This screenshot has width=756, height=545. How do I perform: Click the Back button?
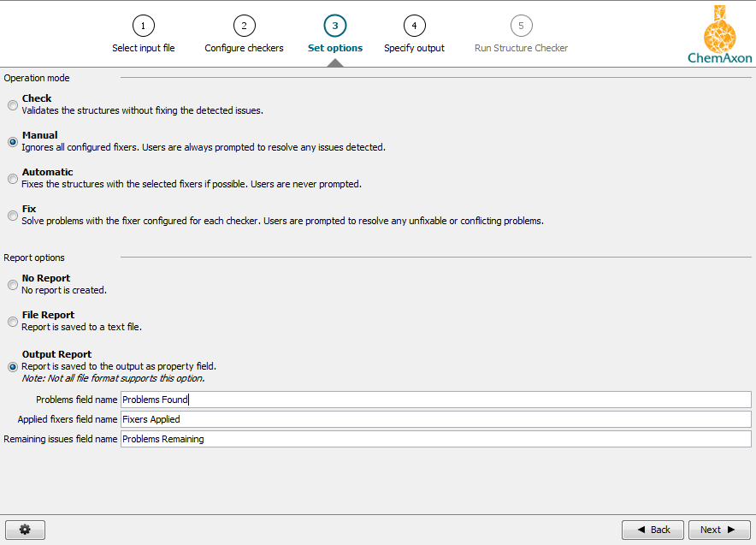(653, 529)
